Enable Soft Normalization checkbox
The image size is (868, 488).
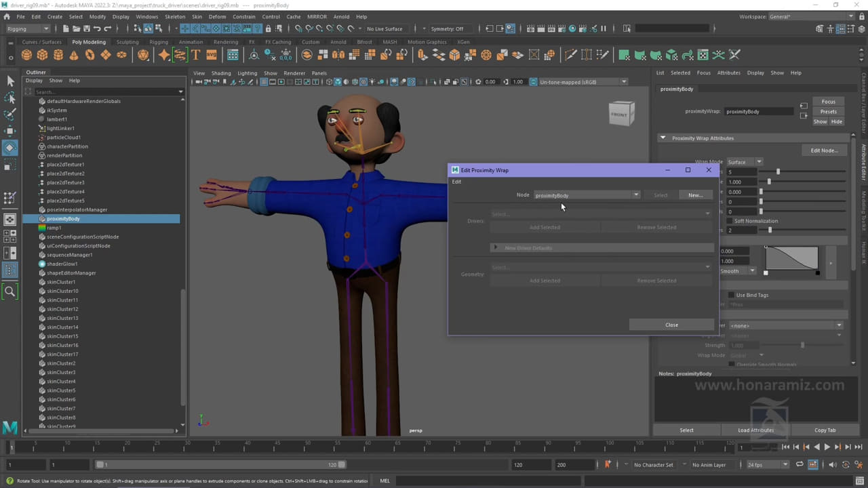click(730, 221)
